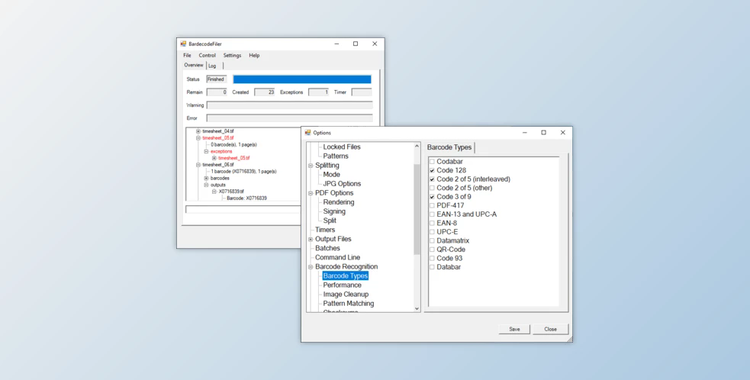The width and height of the screenshot is (750, 380).
Task: Open the Settings menu
Action: pos(232,56)
